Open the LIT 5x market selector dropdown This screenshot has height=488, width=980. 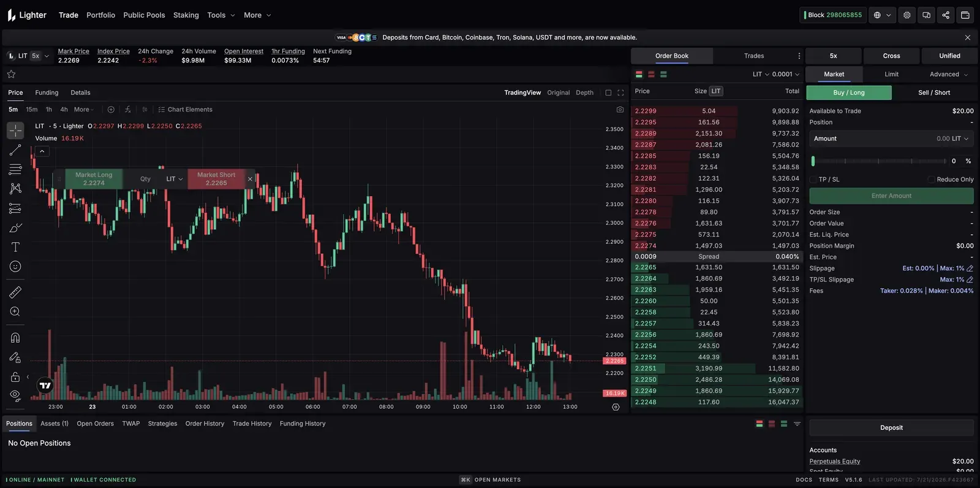click(x=28, y=56)
